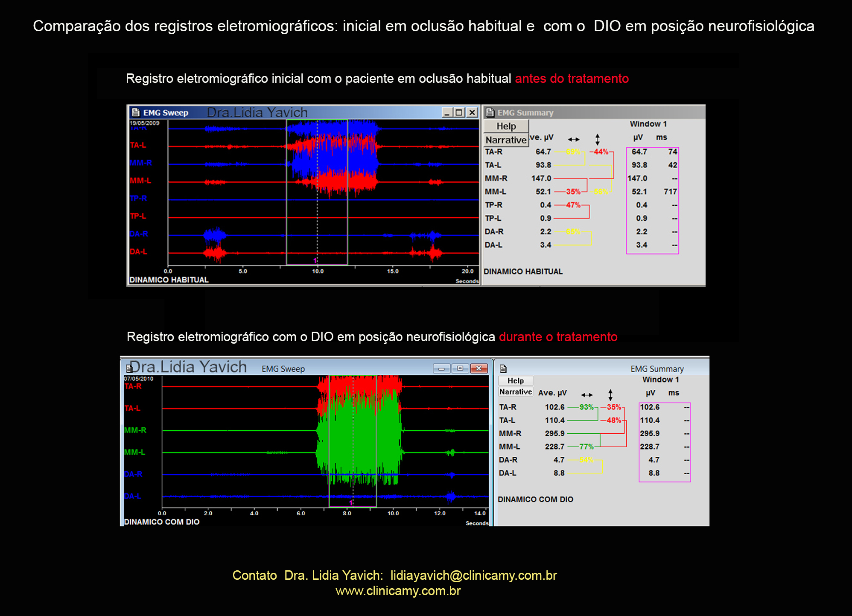Image resolution: width=852 pixels, height=616 pixels.
Task: Click the horizontal arrows icon in the top EMG Summary
Action: (x=574, y=139)
